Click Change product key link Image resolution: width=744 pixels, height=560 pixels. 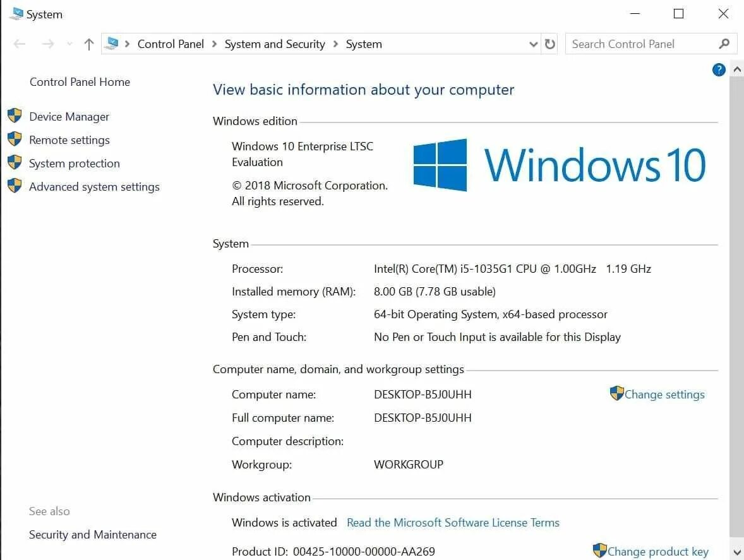click(657, 552)
